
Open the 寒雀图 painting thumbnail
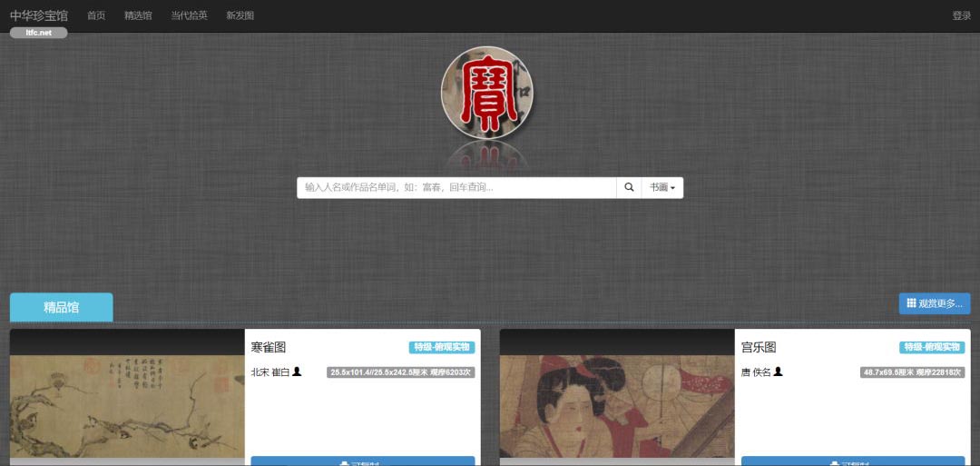coord(128,406)
